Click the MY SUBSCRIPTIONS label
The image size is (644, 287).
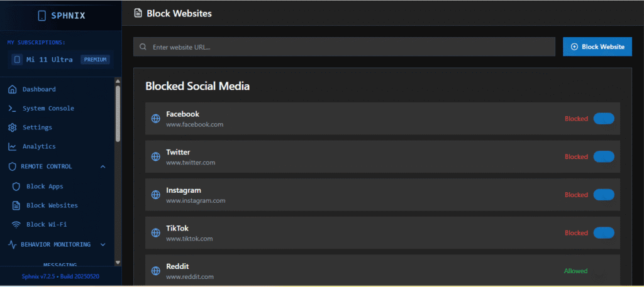36,43
